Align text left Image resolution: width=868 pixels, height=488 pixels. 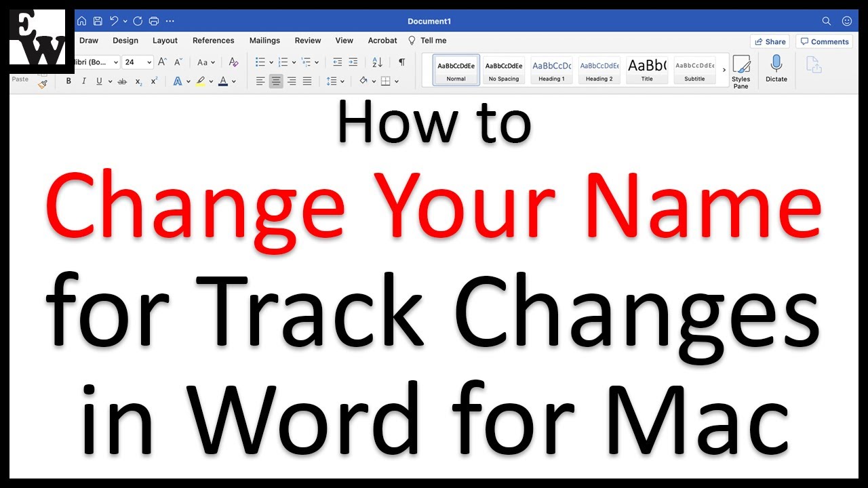click(260, 81)
